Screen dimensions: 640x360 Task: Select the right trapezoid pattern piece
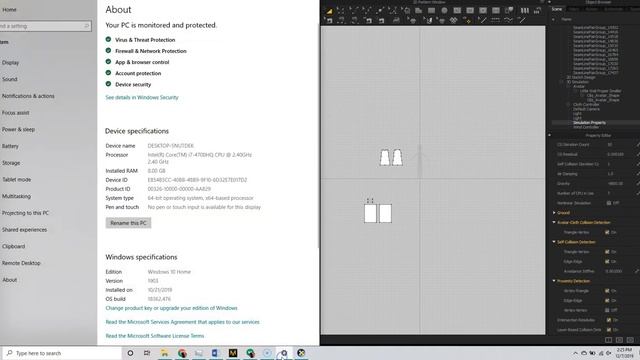pos(398,158)
